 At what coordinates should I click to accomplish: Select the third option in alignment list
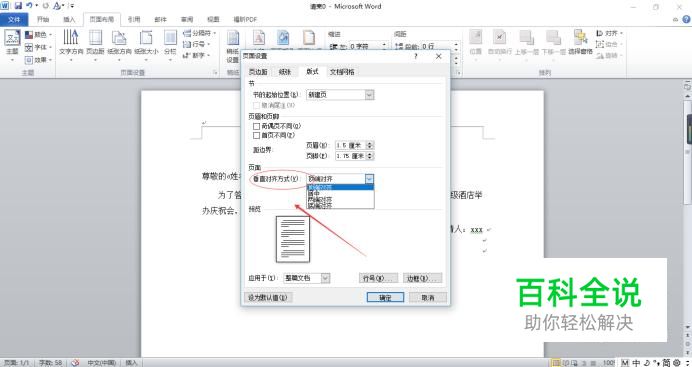click(x=340, y=199)
